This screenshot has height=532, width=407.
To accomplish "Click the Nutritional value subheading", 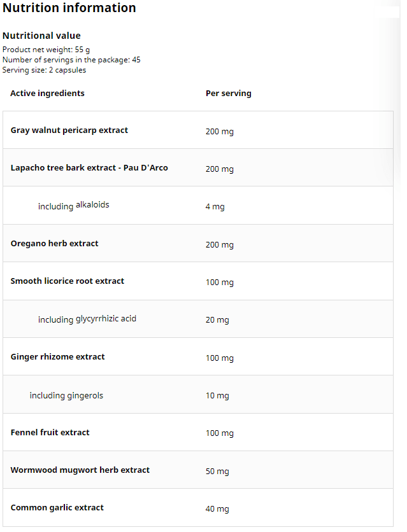I will 41,36.
